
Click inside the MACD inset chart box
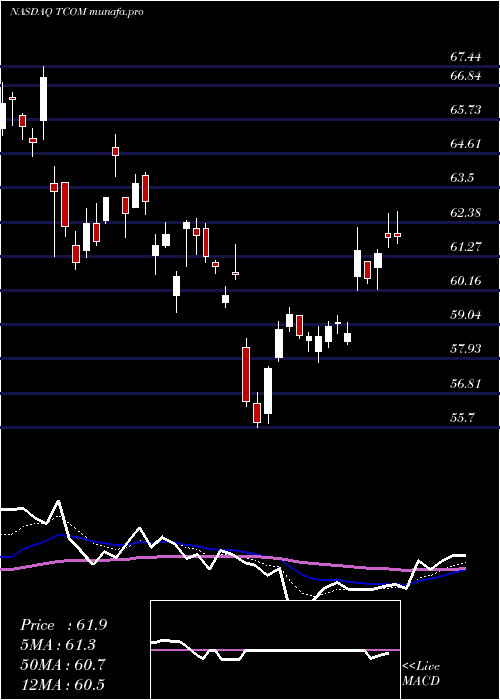tap(275, 650)
